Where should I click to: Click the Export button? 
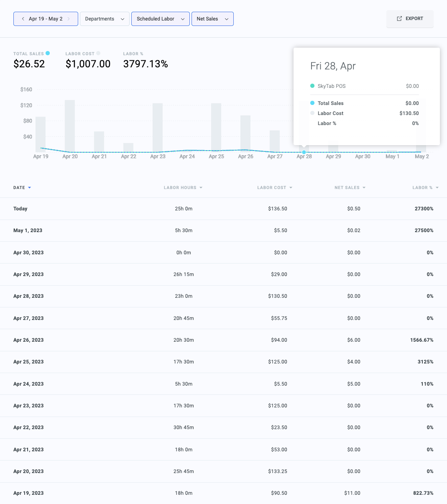click(410, 19)
